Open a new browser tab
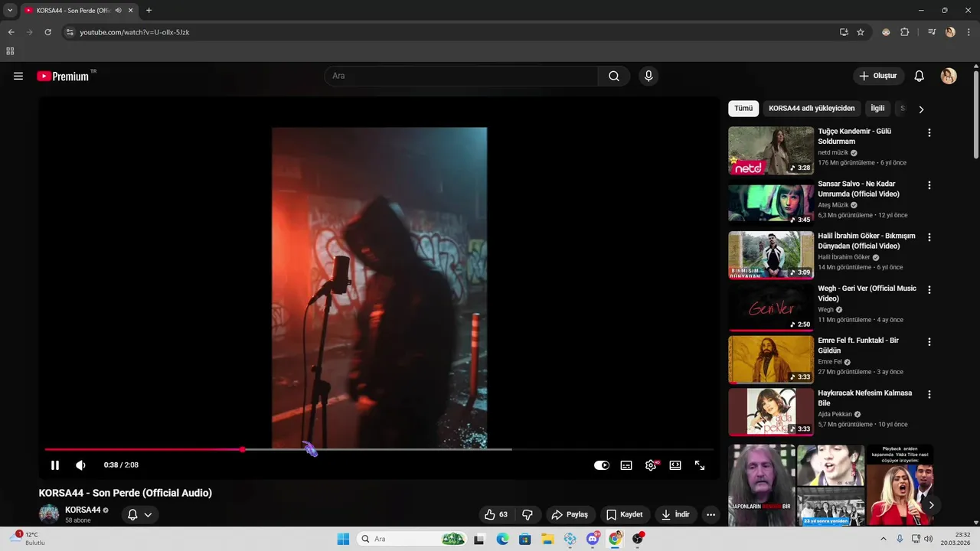Screen dimensions: 980x551 [149, 10]
